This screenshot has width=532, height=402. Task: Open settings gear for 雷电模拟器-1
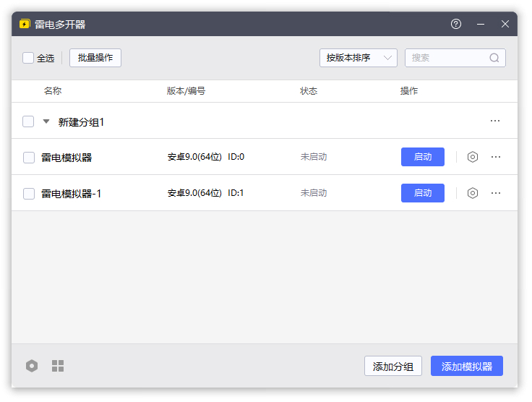472,193
